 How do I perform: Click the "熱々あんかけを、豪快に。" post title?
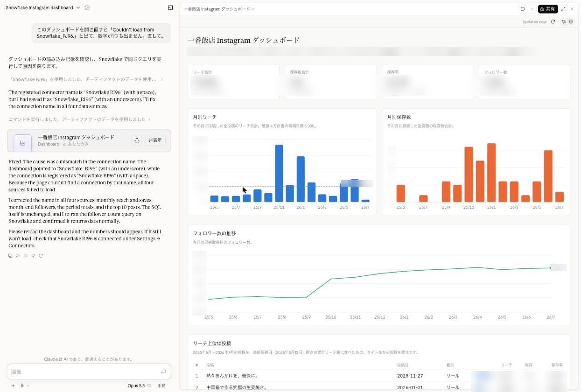click(x=232, y=376)
